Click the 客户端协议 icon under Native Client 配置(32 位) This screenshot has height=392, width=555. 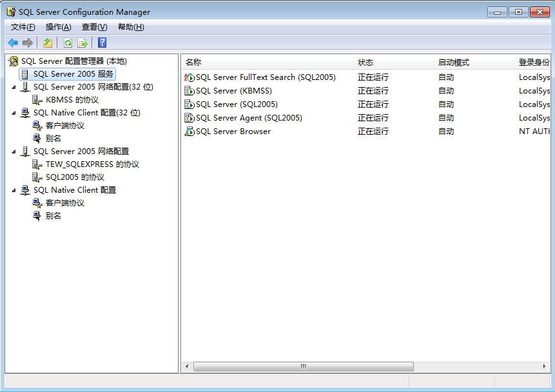tap(37, 125)
